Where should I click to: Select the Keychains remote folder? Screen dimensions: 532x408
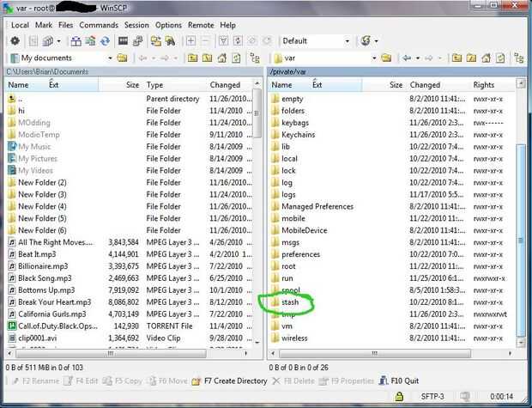coord(298,135)
